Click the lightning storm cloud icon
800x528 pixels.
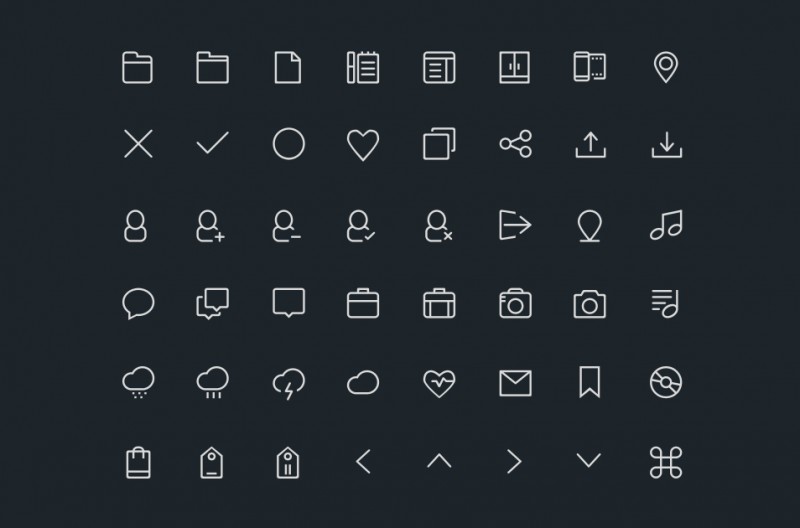[x=289, y=384]
